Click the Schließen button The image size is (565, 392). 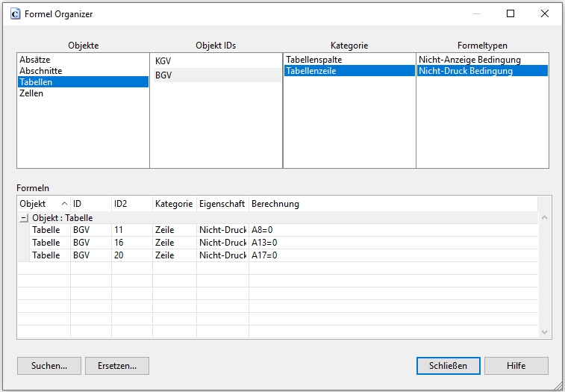(x=449, y=366)
